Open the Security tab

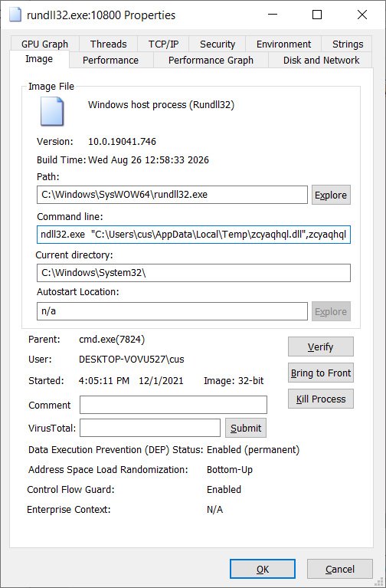(x=218, y=44)
